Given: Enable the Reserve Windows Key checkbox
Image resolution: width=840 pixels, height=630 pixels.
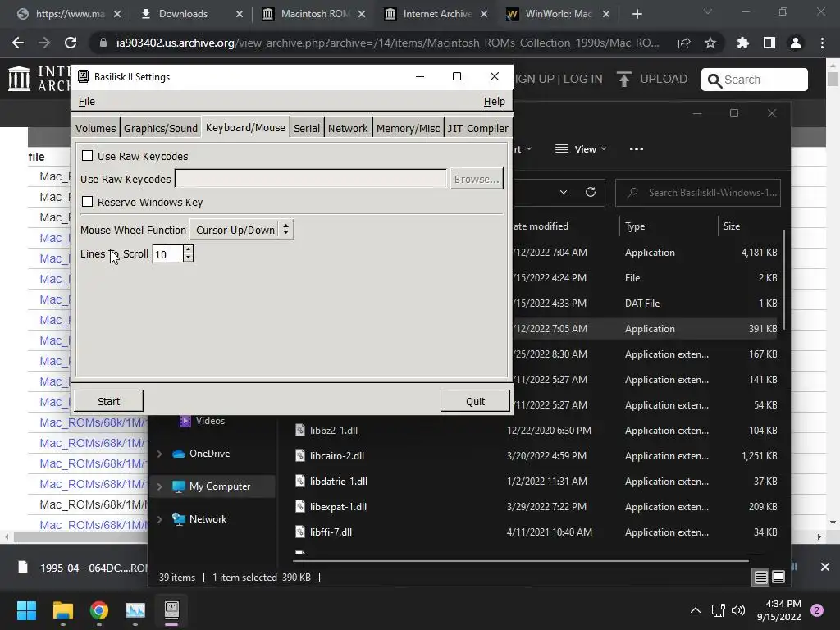Looking at the screenshot, I should click(87, 202).
